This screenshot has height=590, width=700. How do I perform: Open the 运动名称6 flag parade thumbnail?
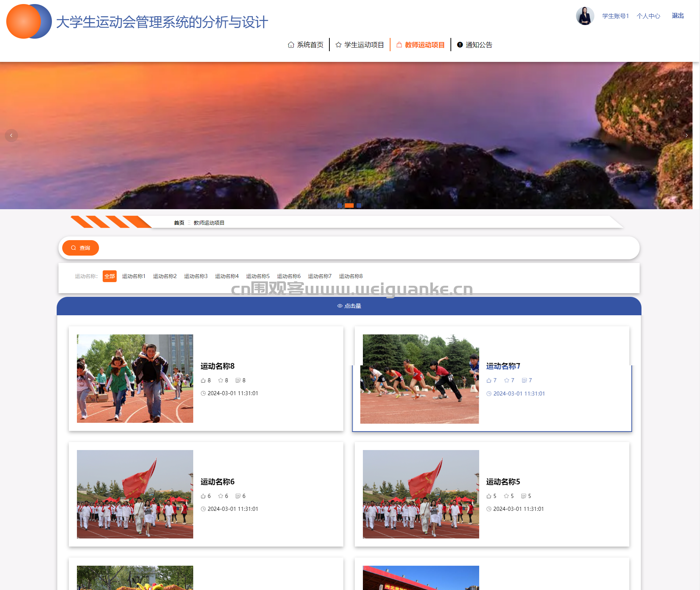[x=135, y=494]
